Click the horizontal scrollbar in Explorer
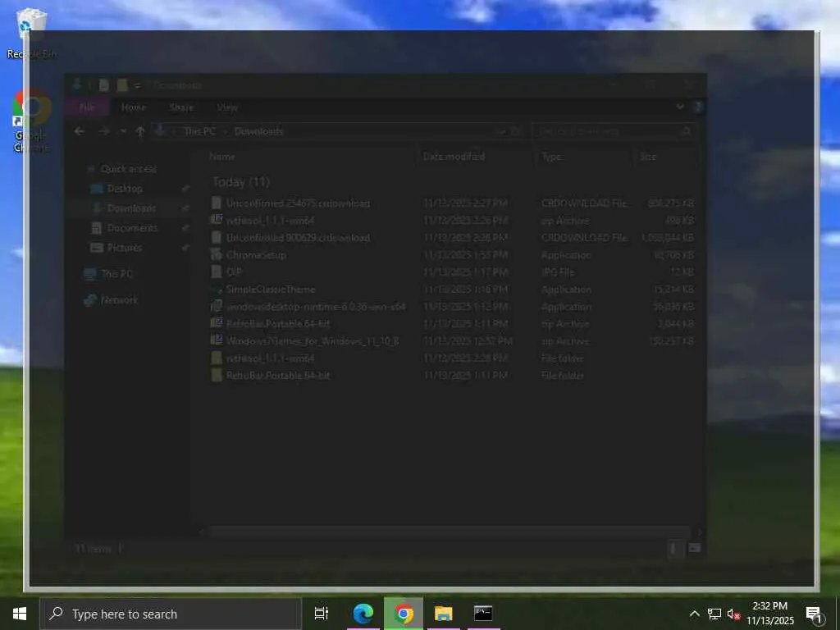 (450, 532)
